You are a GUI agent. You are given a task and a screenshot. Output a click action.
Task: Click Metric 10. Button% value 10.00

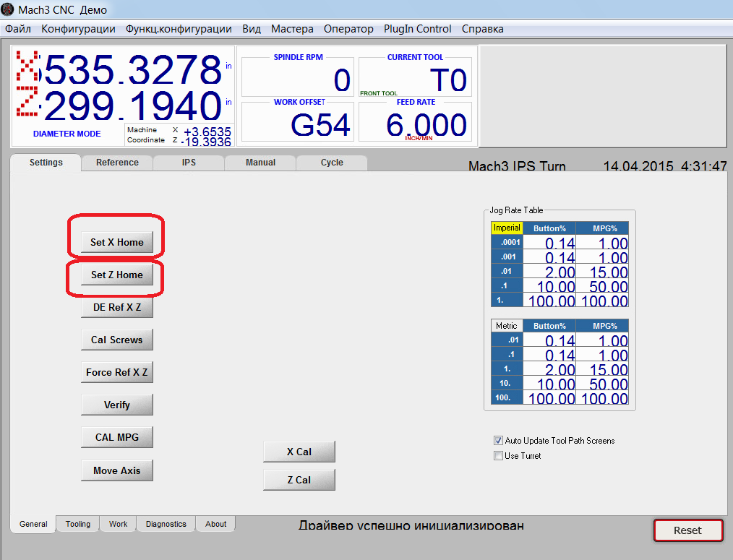coord(549,383)
